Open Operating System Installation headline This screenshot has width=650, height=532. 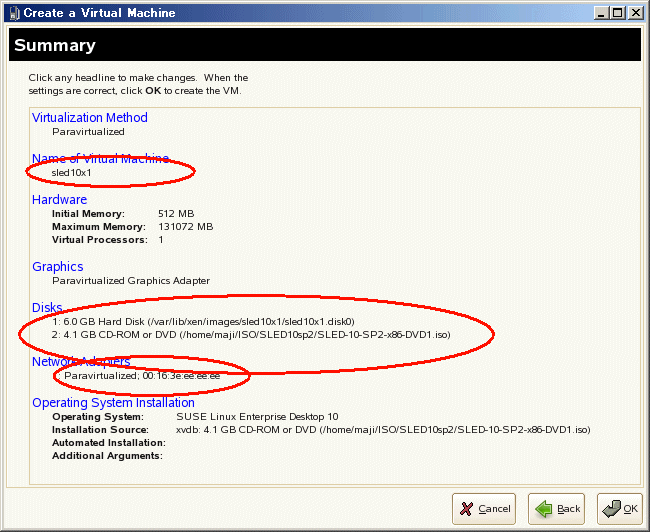click(x=113, y=403)
